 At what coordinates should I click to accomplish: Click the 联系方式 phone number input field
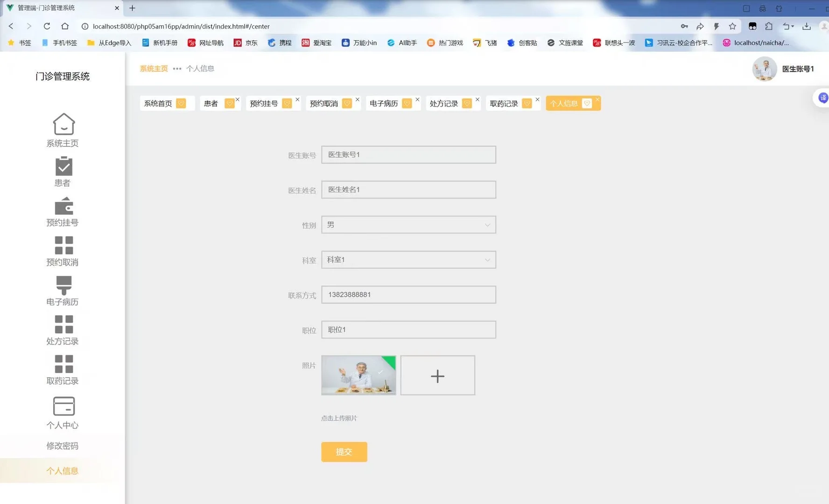point(408,294)
